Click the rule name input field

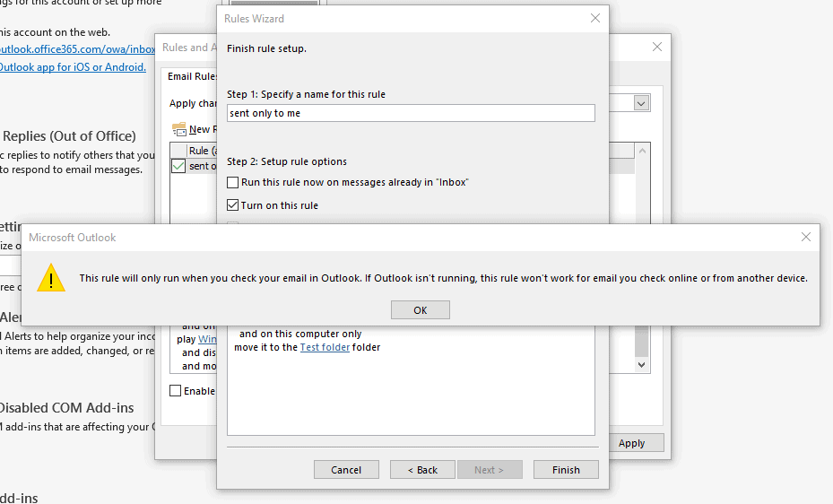pos(411,113)
